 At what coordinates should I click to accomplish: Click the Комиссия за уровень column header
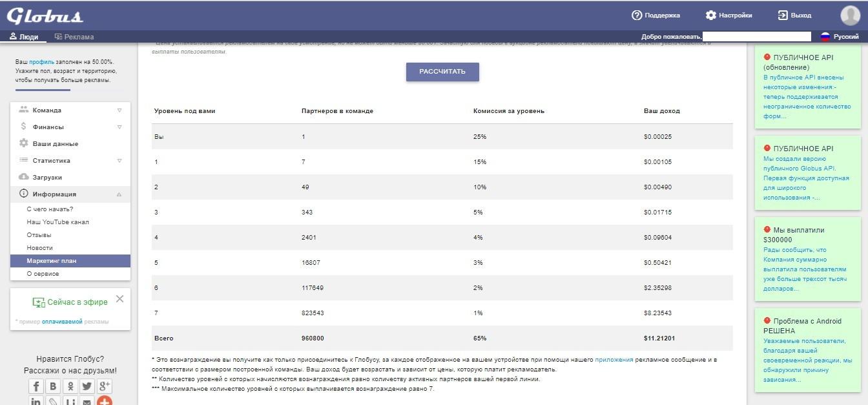[509, 111]
